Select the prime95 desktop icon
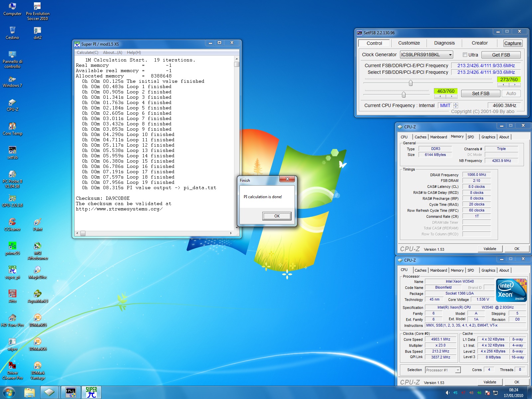The height and width of the screenshot is (399, 532). 12,249
